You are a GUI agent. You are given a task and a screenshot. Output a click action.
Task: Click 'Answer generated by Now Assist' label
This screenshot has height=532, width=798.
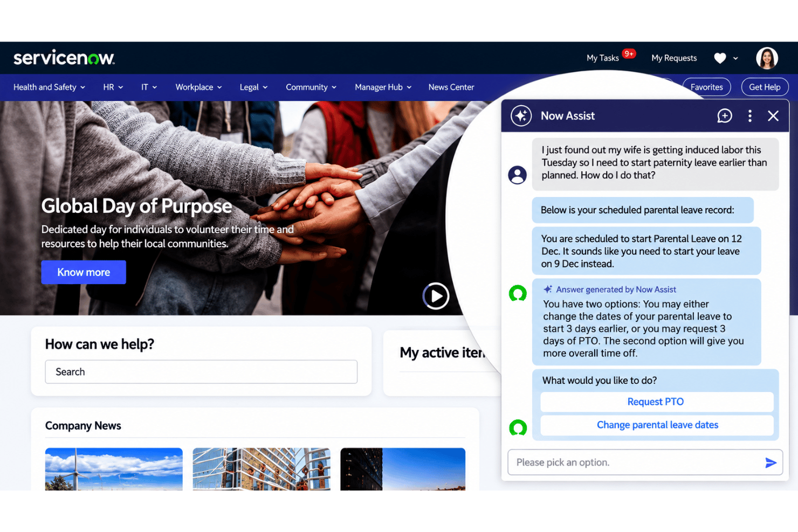616,289
